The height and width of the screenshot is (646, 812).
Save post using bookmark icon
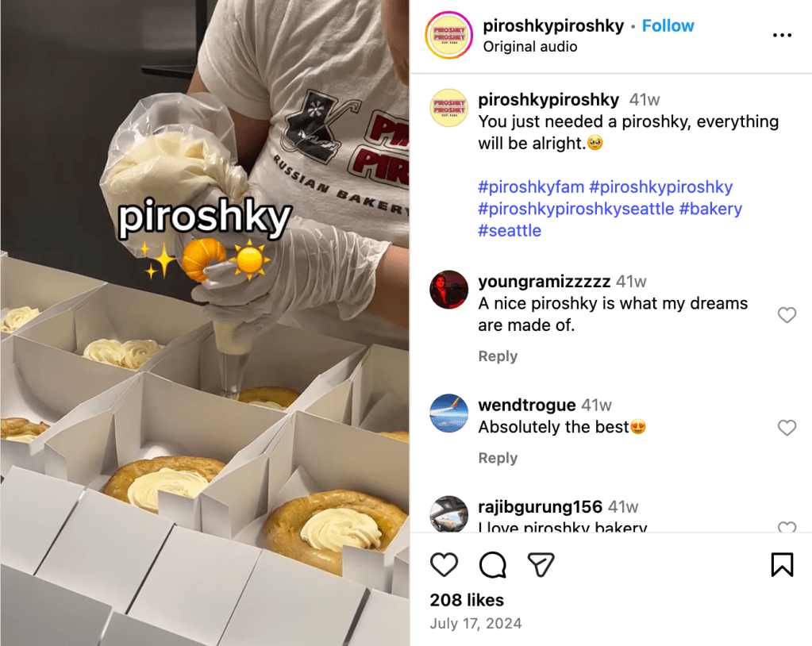pyautogui.click(x=782, y=564)
